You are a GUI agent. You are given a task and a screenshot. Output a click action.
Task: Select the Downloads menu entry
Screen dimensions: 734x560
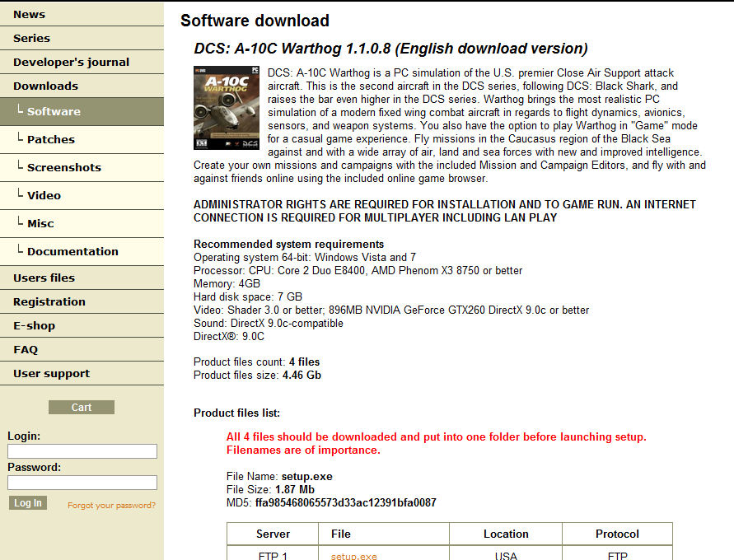[82, 86]
